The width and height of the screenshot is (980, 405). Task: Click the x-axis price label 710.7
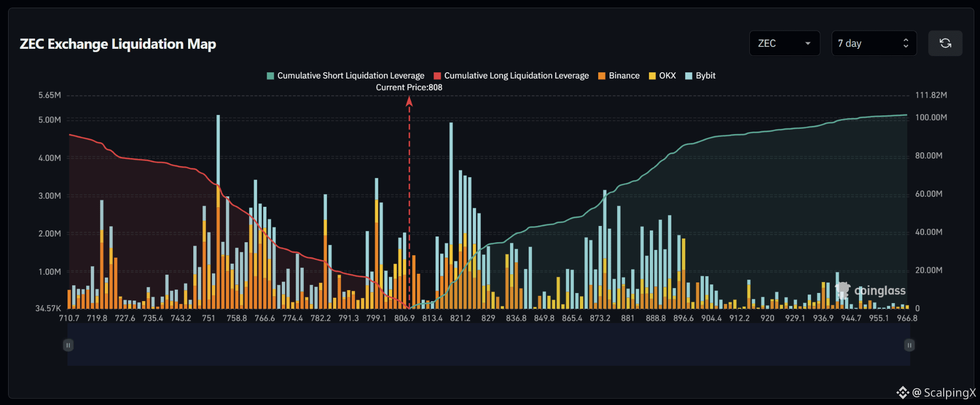[x=69, y=318]
